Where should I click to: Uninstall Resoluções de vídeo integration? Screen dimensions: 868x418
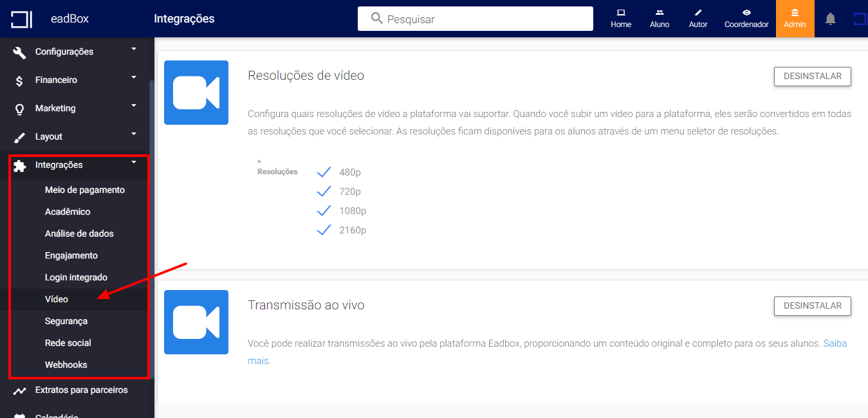[813, 76]
